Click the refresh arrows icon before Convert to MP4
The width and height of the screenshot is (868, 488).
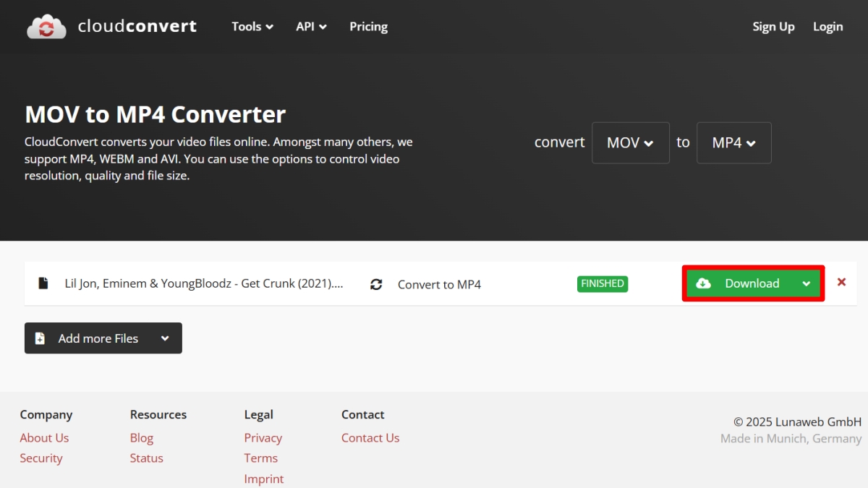[376, 284]
